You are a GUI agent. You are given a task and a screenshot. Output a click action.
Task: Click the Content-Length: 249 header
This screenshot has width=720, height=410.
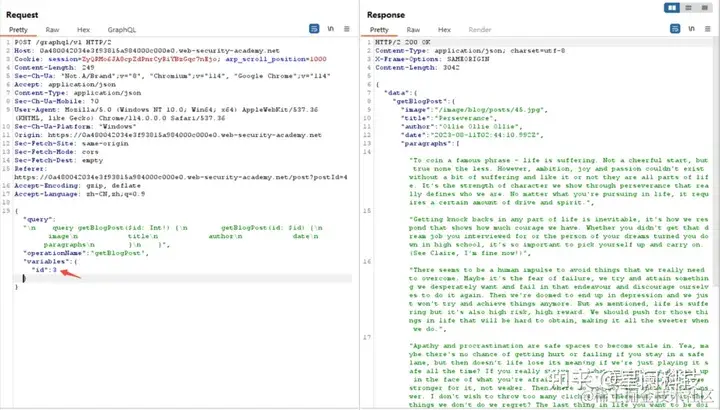[x=54, y=67]
